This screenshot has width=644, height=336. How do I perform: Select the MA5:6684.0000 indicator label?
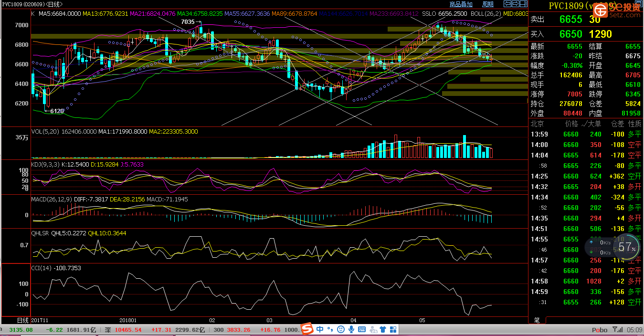[x=60, y=14]
